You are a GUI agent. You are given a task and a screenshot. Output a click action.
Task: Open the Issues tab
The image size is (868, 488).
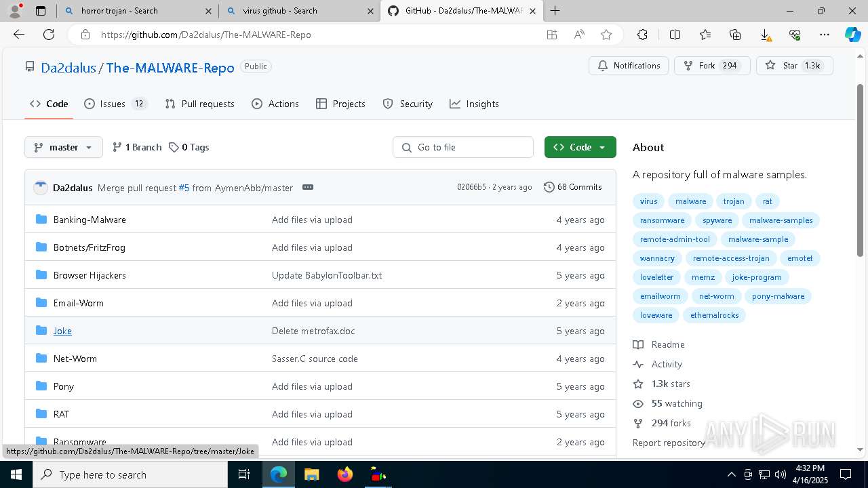coord(115,104)
